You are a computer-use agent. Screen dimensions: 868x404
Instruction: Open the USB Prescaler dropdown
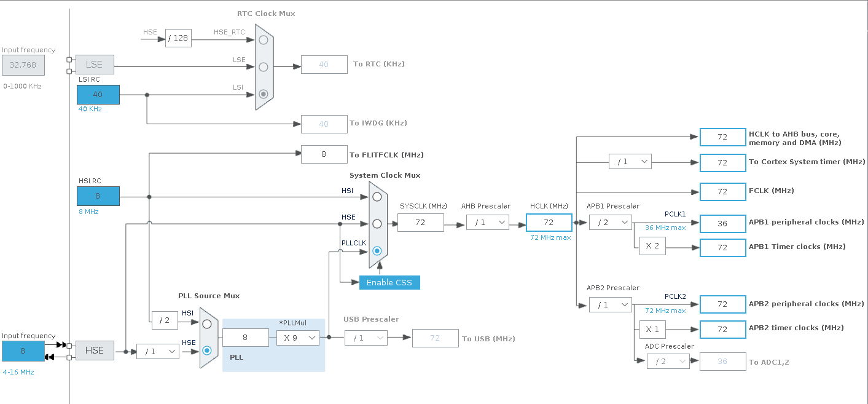(x=366, y=338)
